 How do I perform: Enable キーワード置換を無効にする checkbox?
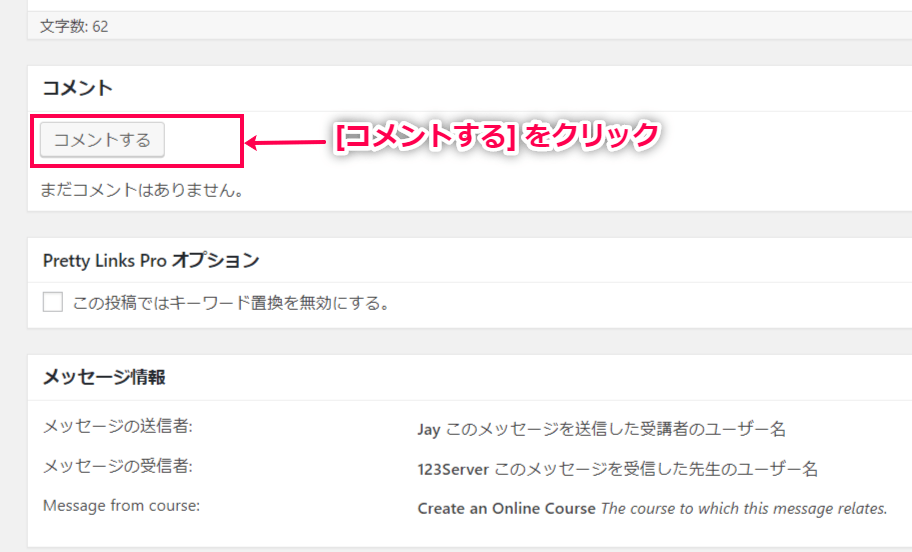pyautogui.click(x=53, y=302)
